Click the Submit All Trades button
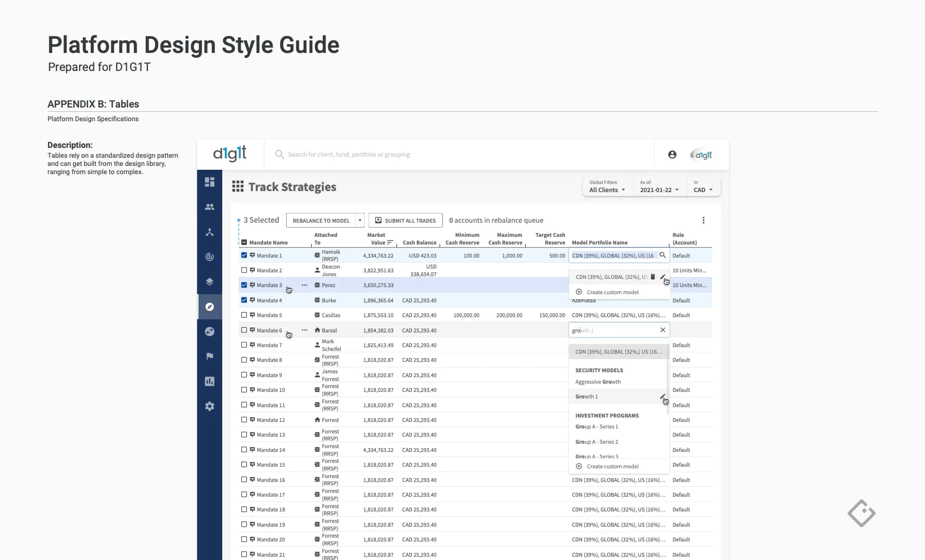The height and width of the screenshot is (560, 925). point(405,221)
